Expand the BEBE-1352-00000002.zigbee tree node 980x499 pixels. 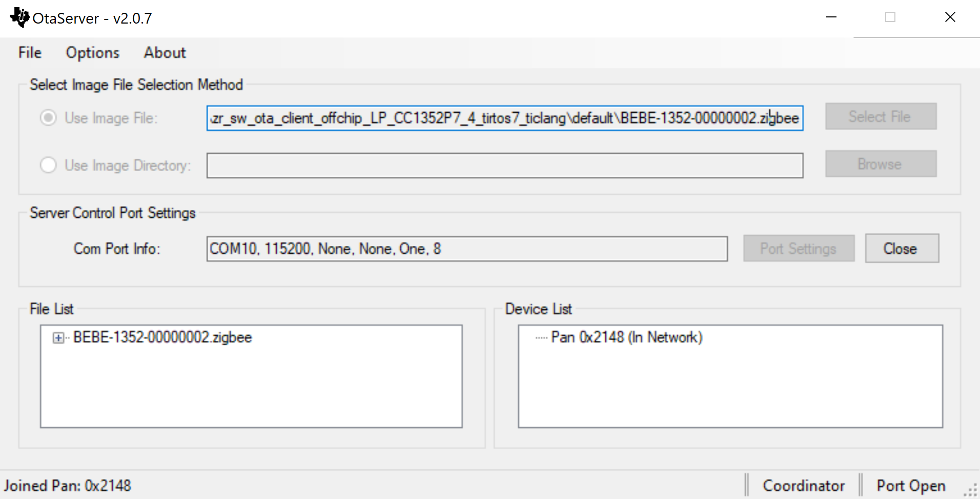click(x=58, y=338)
